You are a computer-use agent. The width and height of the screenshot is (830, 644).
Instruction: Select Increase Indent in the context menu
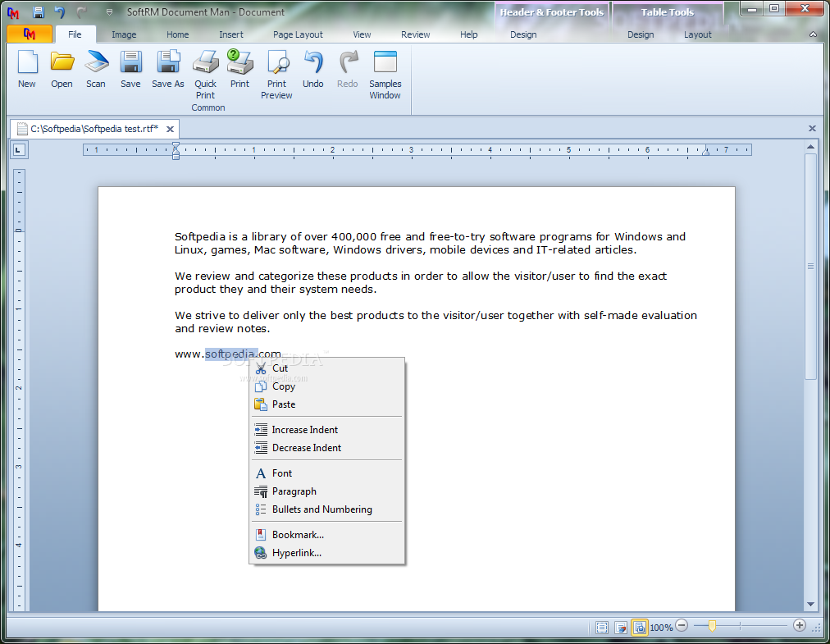[326, 430]
